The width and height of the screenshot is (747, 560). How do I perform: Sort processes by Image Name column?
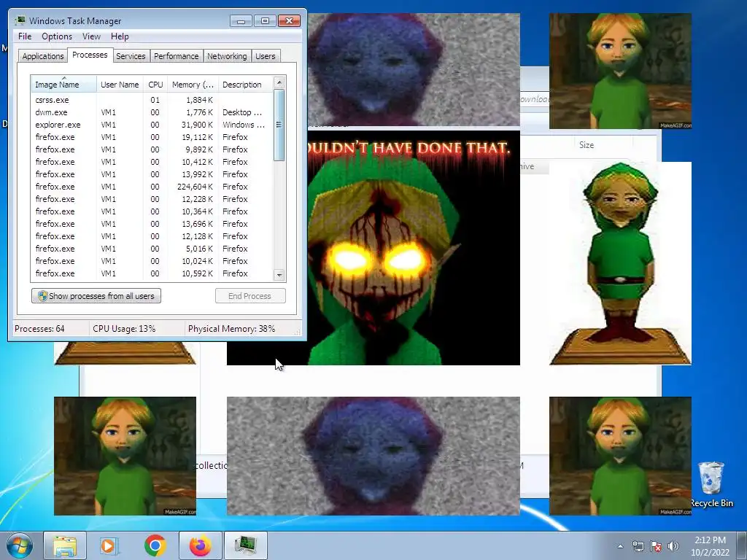(64, 85)
